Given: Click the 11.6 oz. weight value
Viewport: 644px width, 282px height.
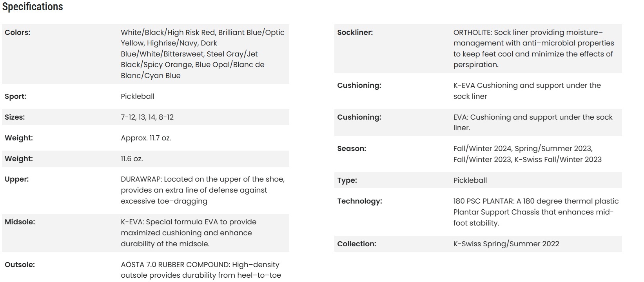Looking at the screenshot, I should 132,159.
